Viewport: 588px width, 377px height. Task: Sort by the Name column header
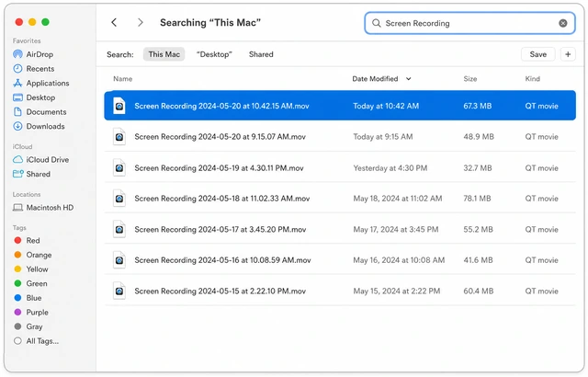[x=122, y=79]
